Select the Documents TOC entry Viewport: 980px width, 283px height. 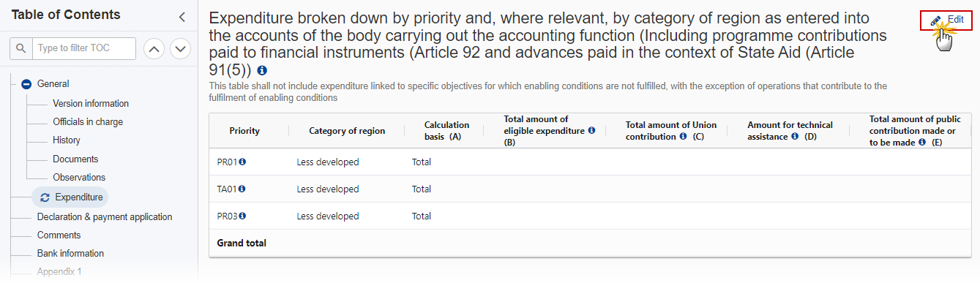[x=75, y=159]
